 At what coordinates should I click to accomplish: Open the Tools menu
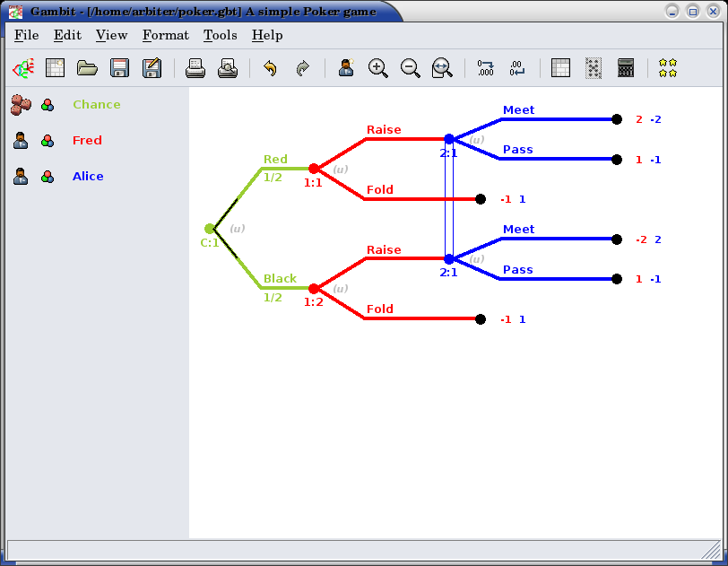tap(220, 35)
